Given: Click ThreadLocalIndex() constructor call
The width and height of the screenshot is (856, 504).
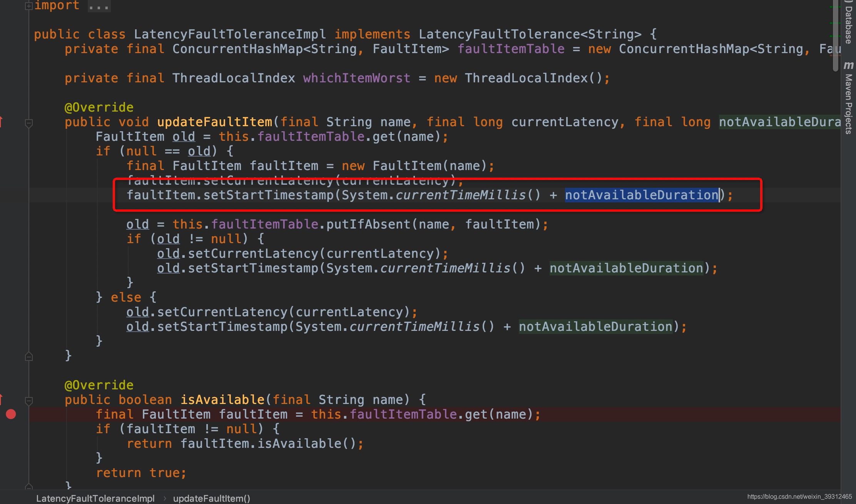Looking at the screenshot, I should [534, 78].
